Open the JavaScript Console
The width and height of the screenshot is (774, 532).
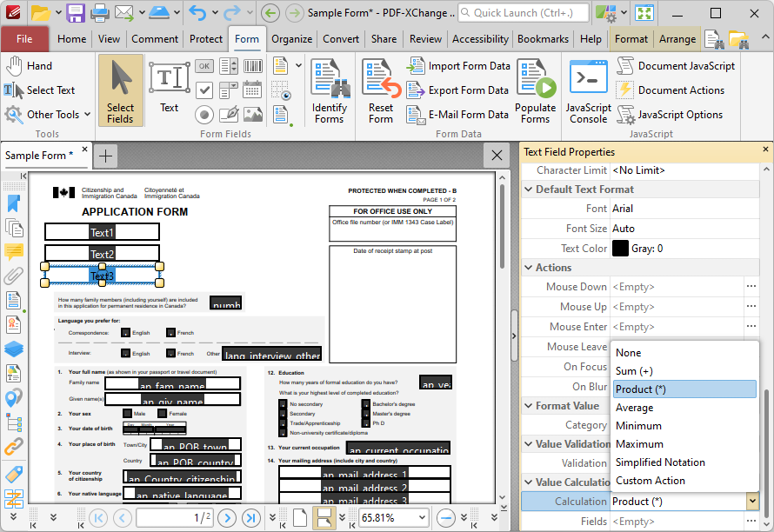[x=589, y=90]
